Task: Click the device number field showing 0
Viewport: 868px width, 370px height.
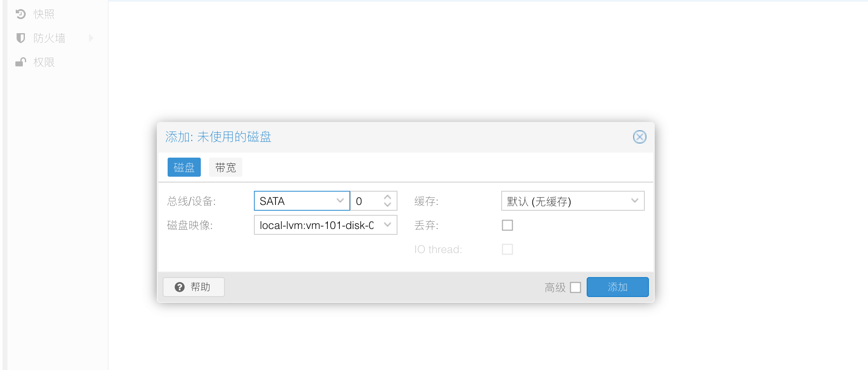Action: (367, 201)
